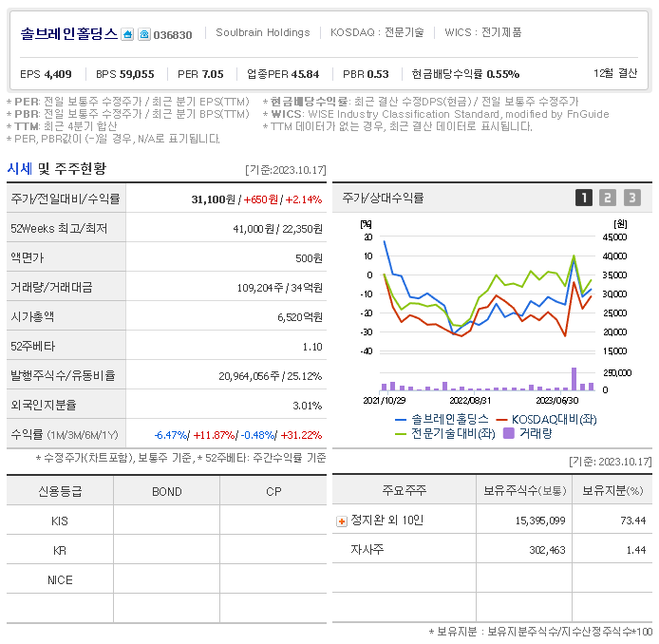Select the 52주베타 1.10 value
The image size is (659, 644).
(312, 347)
